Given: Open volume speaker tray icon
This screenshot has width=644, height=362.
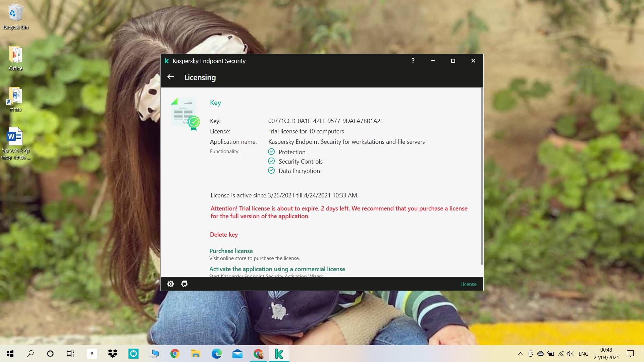Looking at the screenshot, I should coord(571,354).
